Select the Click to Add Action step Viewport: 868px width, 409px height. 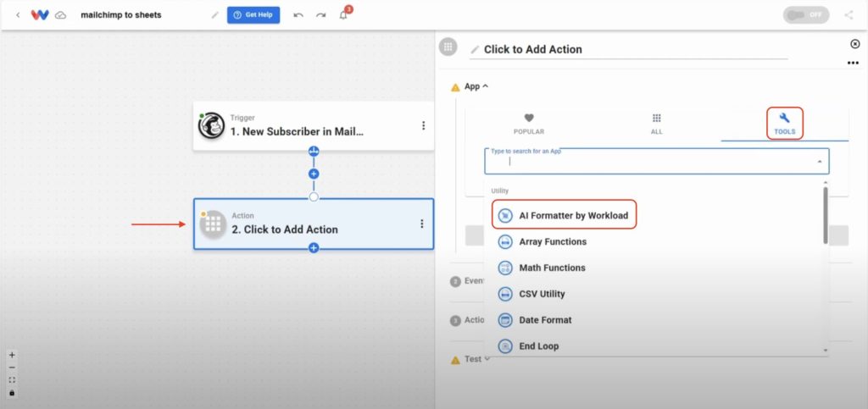[x=314, y=224]
